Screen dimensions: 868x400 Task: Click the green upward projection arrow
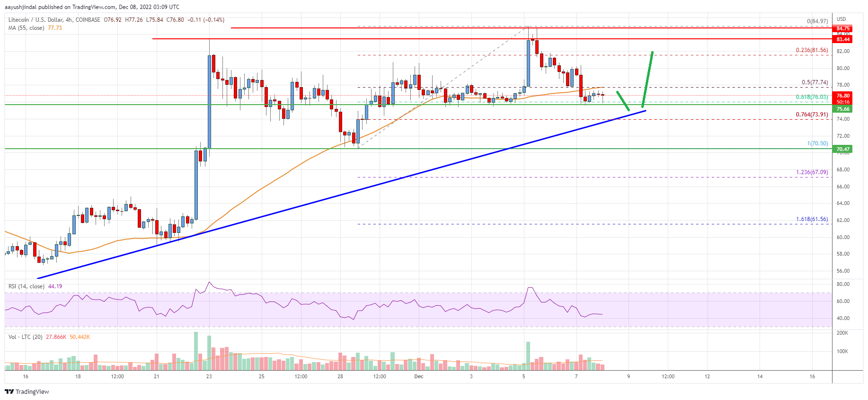[647, 79]
